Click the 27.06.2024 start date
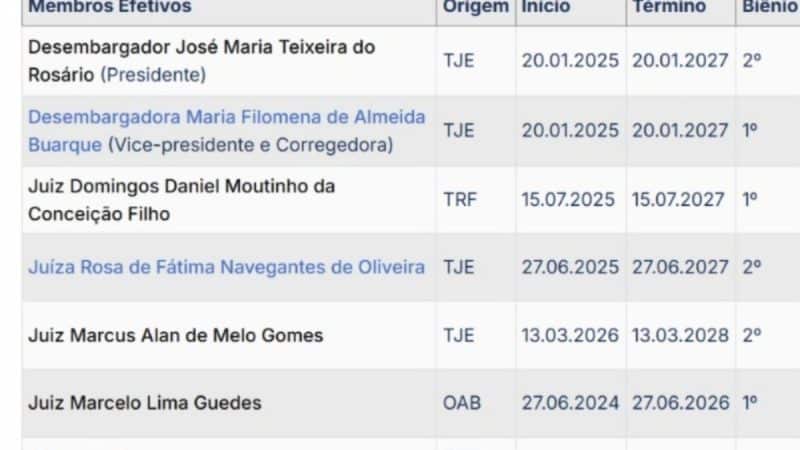Viewport: 800px width, 450px height. click(x=570, y=403)
